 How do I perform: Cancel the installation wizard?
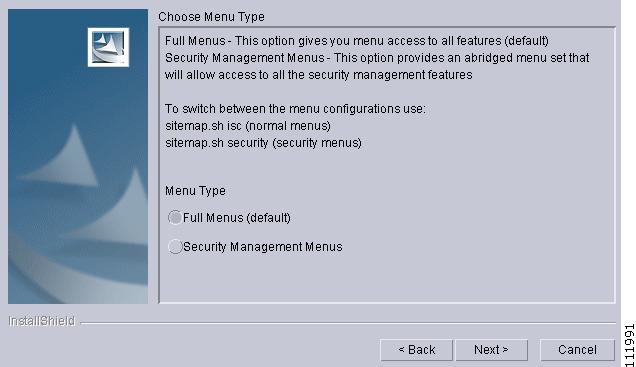point(577,350)
